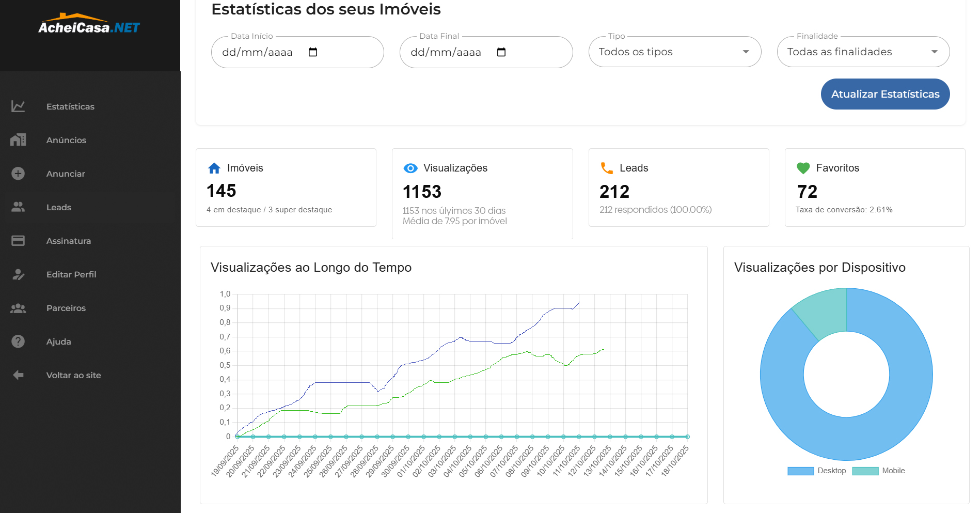Screen dimensions: 980x513
Task: Toggle Mobile legend in device chart
Action: (x=878, y=471)
